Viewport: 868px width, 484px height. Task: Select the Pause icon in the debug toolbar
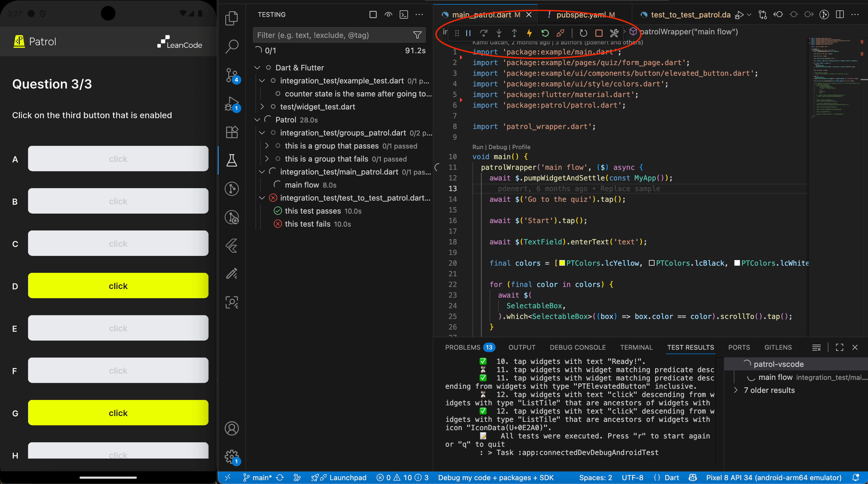(x=468, y=33)
